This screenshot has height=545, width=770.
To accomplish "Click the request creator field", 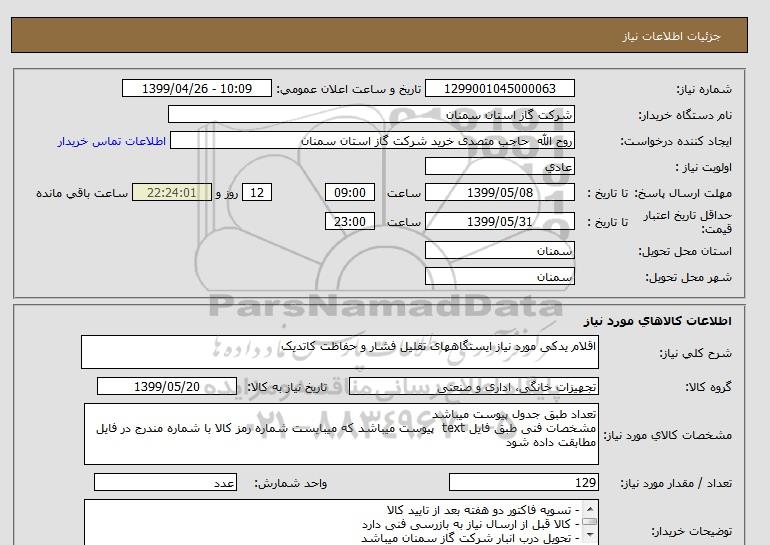I will tap(372, 141).
